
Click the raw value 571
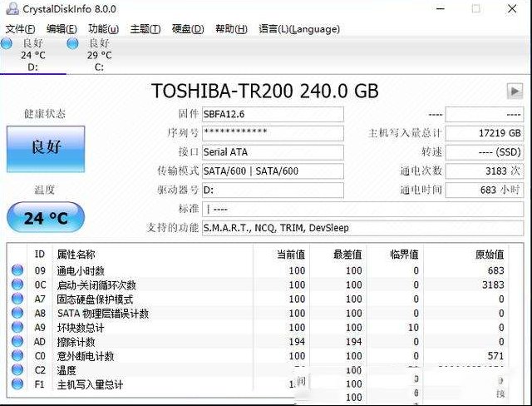[495, 356]
